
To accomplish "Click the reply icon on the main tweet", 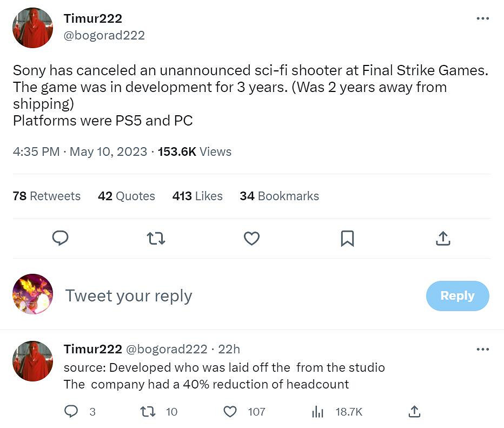I will [61, 238].
